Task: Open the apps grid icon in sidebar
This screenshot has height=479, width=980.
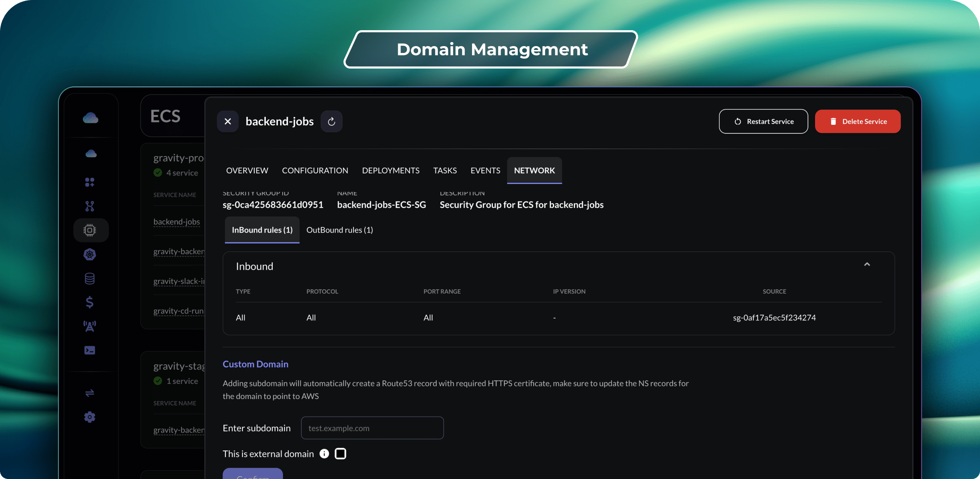Action: pyautogui.click(x=89, y=182)
